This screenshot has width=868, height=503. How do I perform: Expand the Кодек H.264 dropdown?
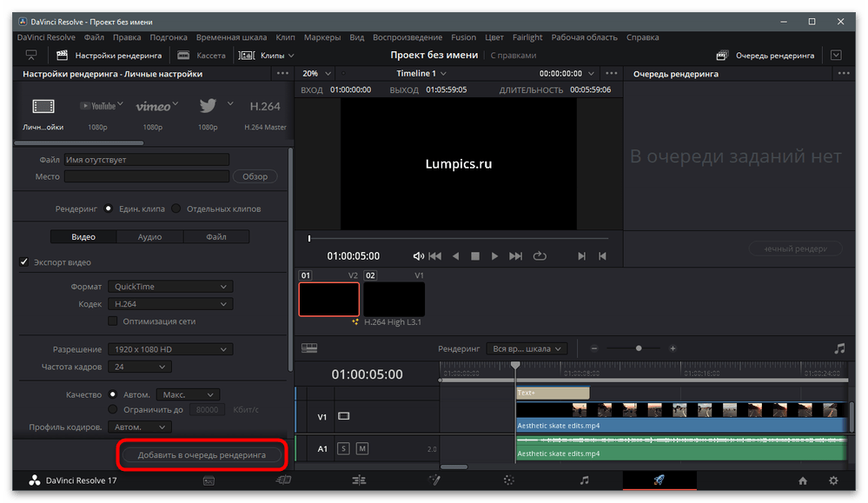pos(170,304)
